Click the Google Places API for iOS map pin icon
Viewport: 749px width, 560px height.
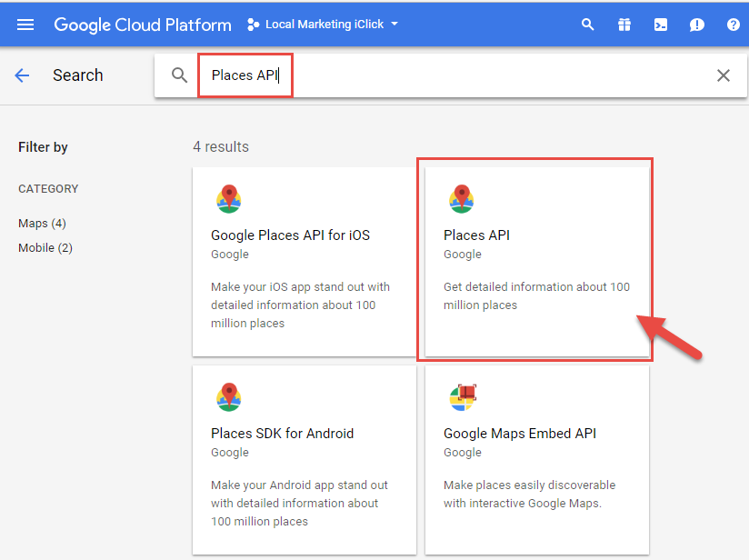coord(229,199)
